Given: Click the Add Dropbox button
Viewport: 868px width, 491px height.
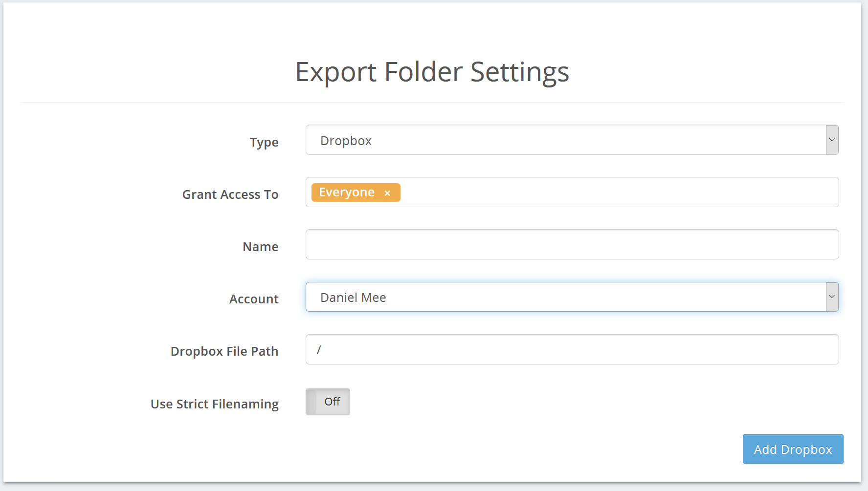Looking at the screenshot, I should 793,449.
